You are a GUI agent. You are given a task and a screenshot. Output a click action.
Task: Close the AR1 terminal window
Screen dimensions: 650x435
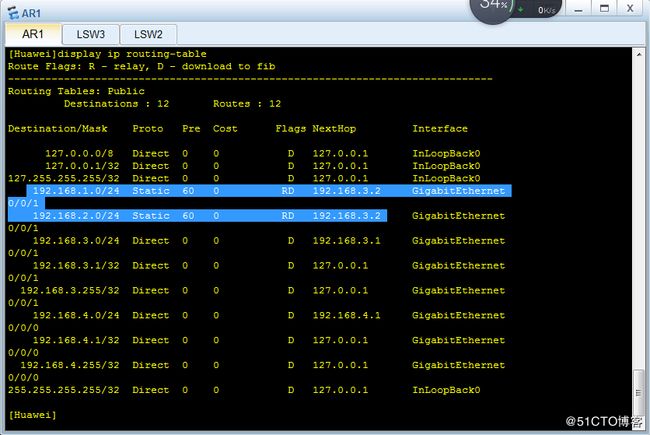pos(630,9)
